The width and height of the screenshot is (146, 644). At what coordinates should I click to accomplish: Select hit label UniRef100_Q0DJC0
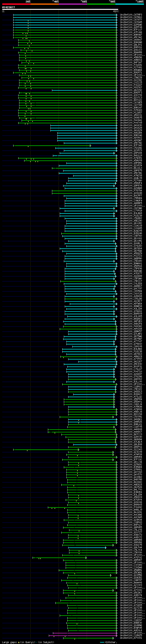coord(131,50)
